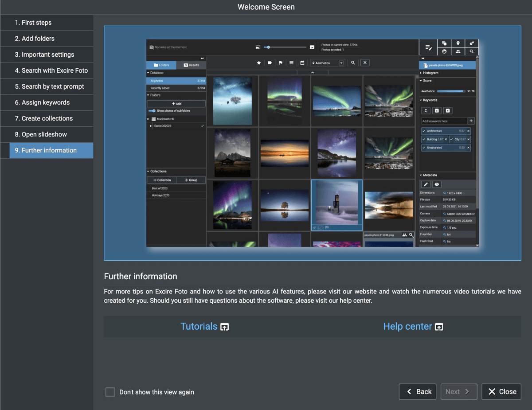Click the Add keywords here input field

coord(443,121)
